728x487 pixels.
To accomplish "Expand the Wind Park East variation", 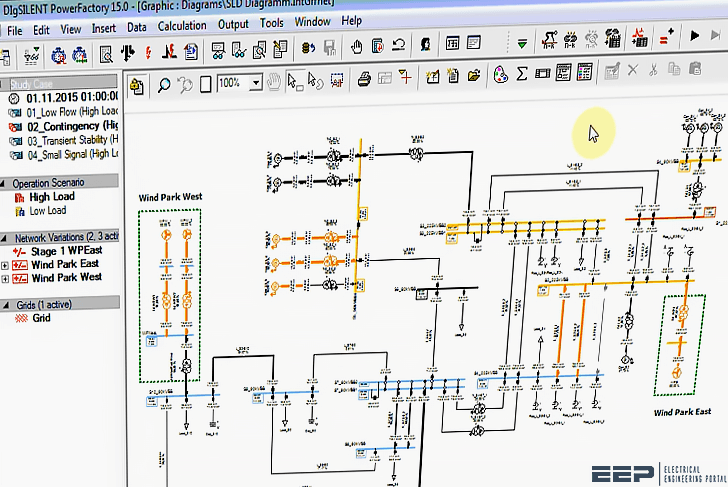I will coord(6,265).
